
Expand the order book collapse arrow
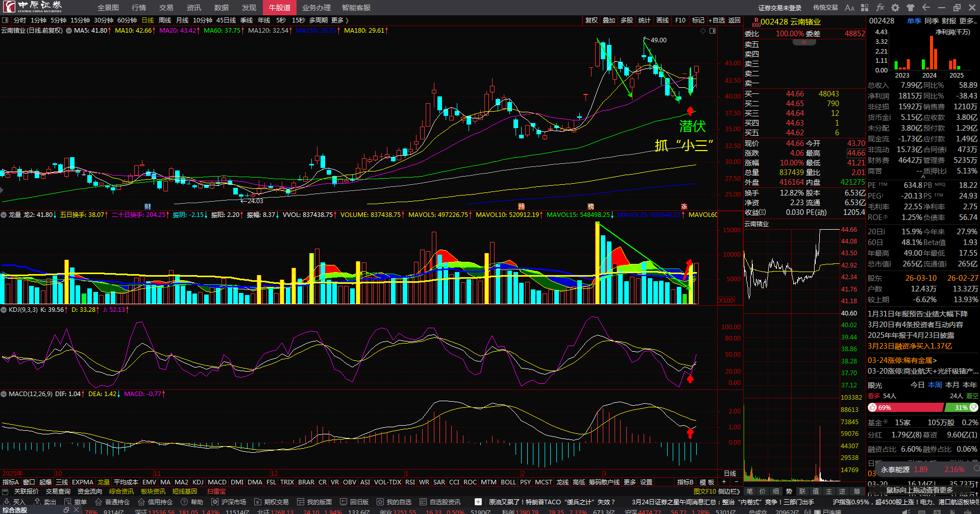tap(804, 42)
